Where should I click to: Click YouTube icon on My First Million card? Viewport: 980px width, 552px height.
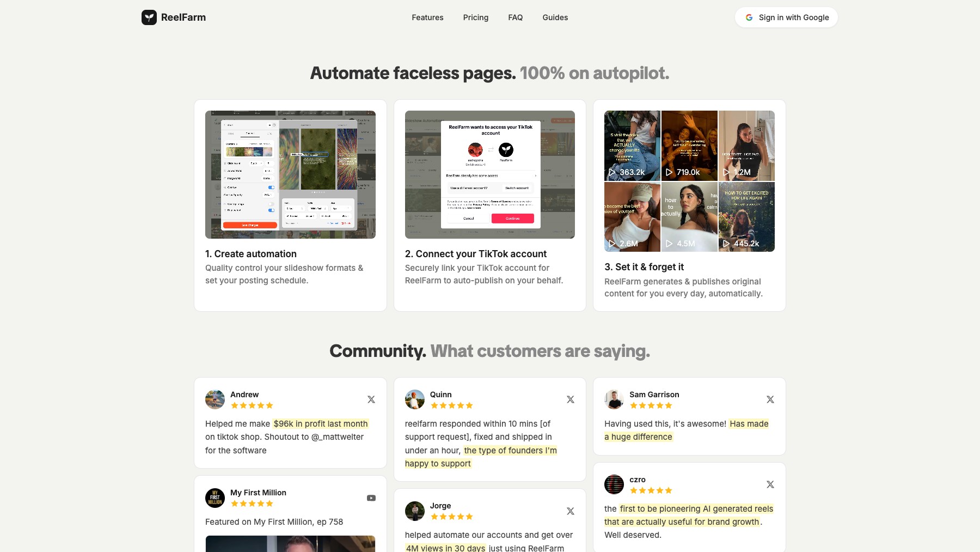(x=371, y=498)
